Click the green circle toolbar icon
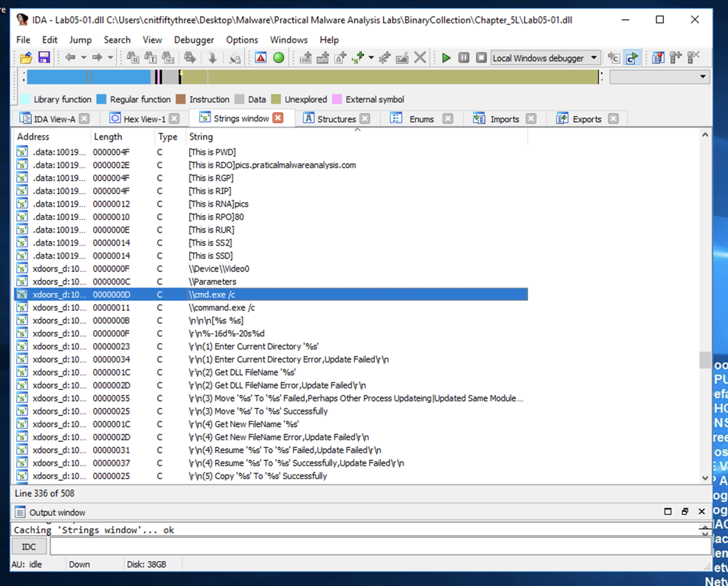The image size is (728, 586). (x=279, y=58)
